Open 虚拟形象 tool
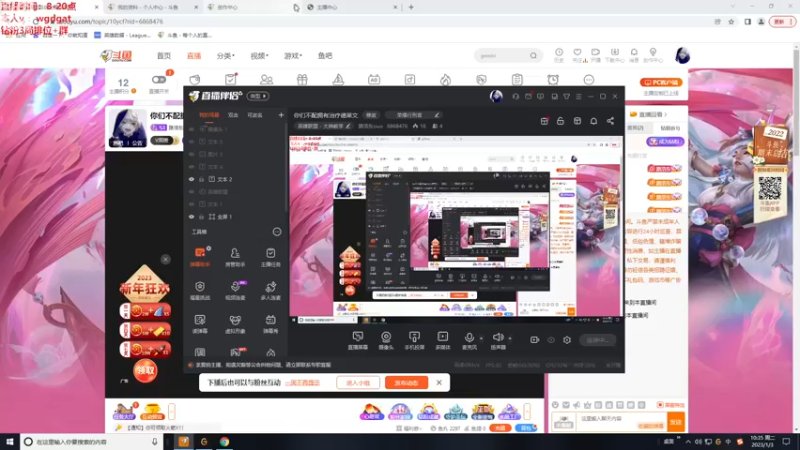The width and height of the screenshot is (800, 450). (235, 324)
